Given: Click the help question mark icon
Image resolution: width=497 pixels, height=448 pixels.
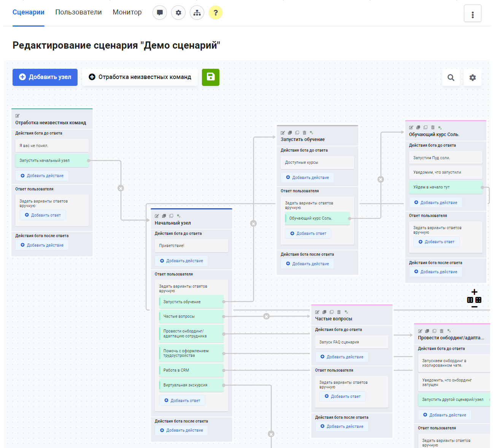Looking at the screenshot, I should pos(215,13).
